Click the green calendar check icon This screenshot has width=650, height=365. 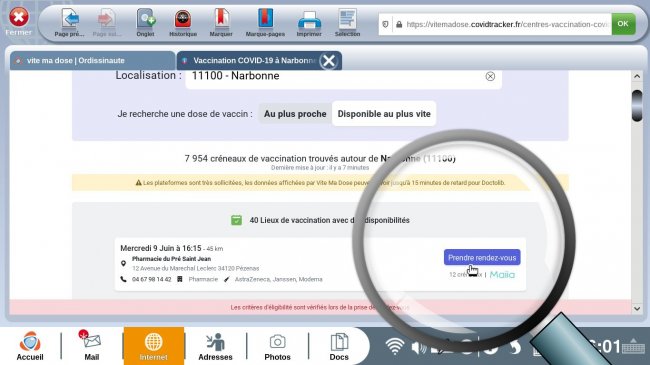236,220
